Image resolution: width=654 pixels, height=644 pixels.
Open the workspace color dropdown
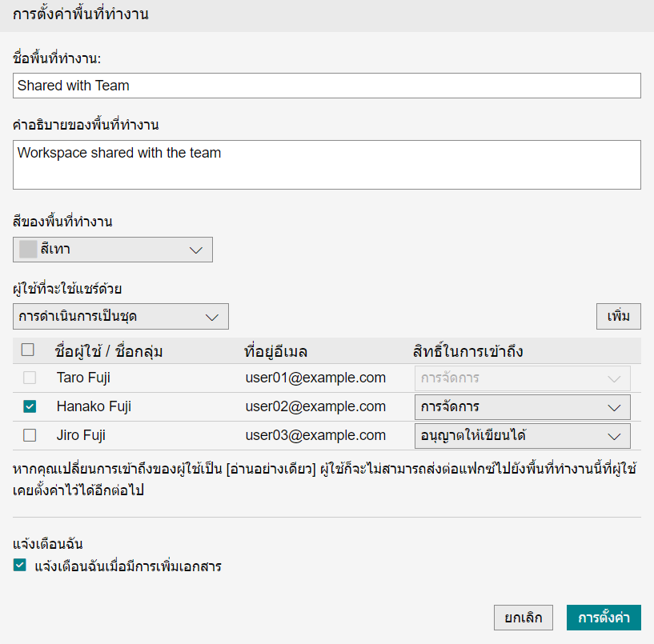click(112, 250)
